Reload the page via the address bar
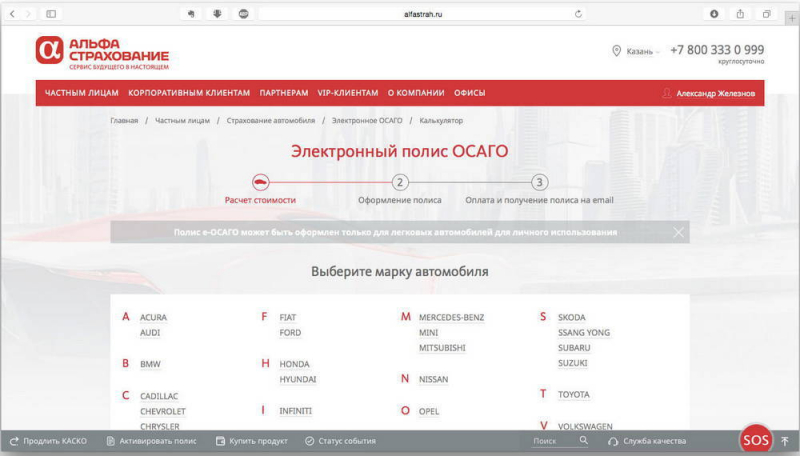This screenshot has width=800, height=456. click(x=579, y=14)
